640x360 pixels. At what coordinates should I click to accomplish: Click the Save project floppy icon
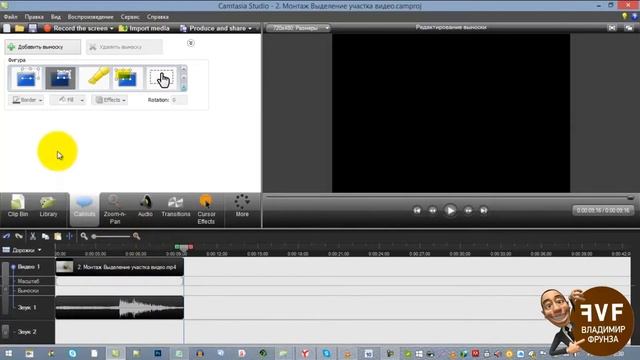coord(32,28)
